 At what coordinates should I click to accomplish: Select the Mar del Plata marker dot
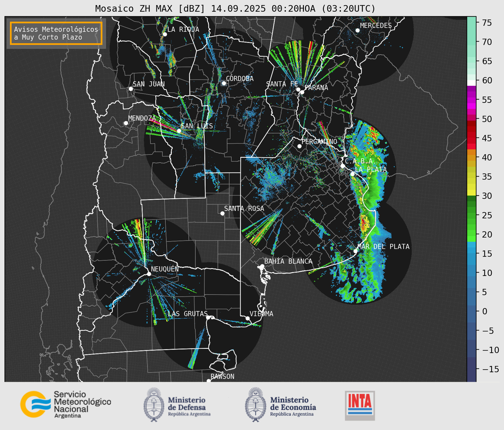(356, 251)
